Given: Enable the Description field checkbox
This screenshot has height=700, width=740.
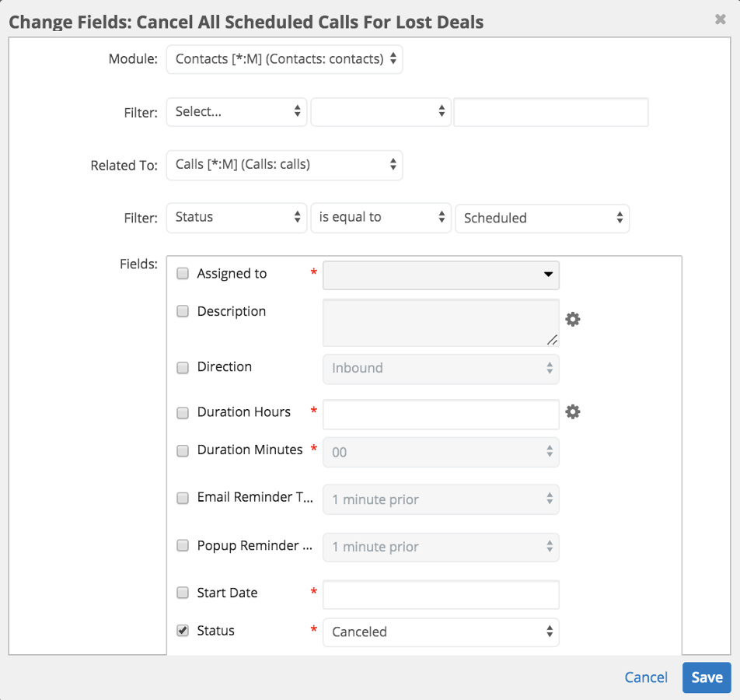Looking at the screenshot, I should click(183, 311).
